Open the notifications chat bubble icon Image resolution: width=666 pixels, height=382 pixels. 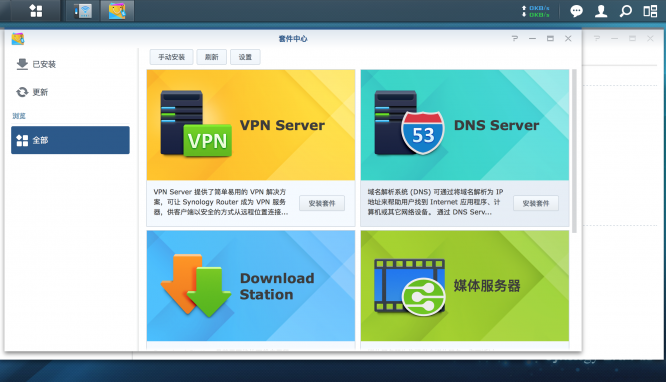pos(576,11)
